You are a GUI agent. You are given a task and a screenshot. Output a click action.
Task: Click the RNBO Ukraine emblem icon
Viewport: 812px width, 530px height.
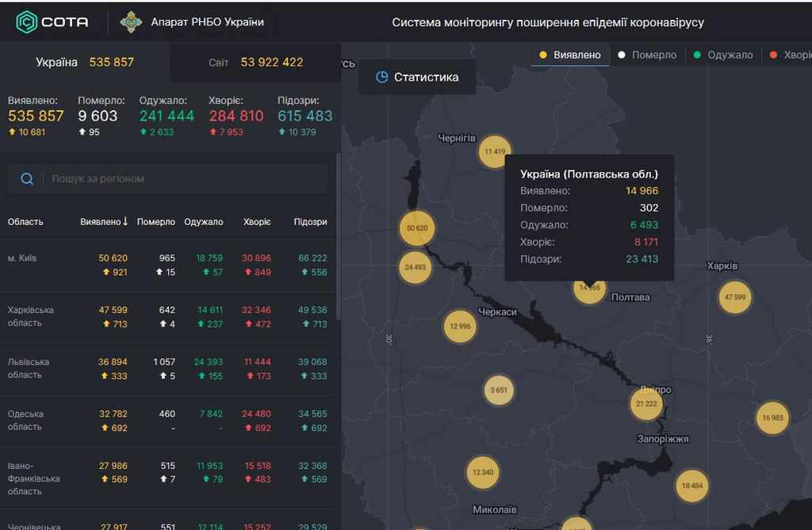click(x=131, y=22)
